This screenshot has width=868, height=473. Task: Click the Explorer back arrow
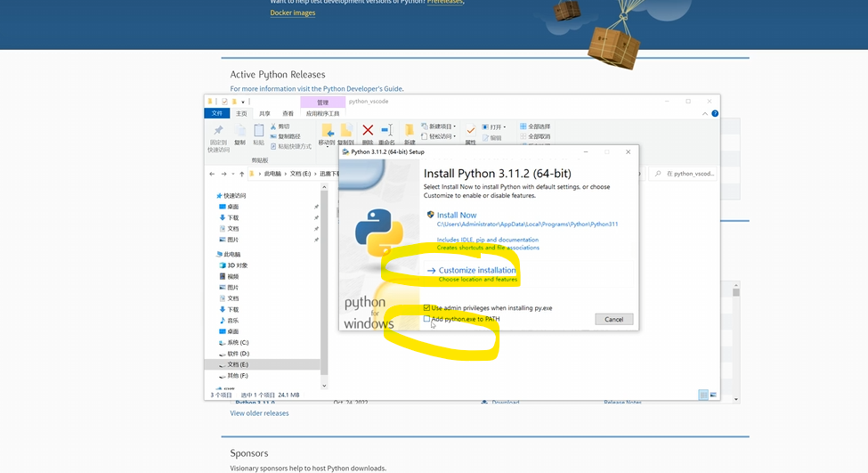(x=212, y=174)
